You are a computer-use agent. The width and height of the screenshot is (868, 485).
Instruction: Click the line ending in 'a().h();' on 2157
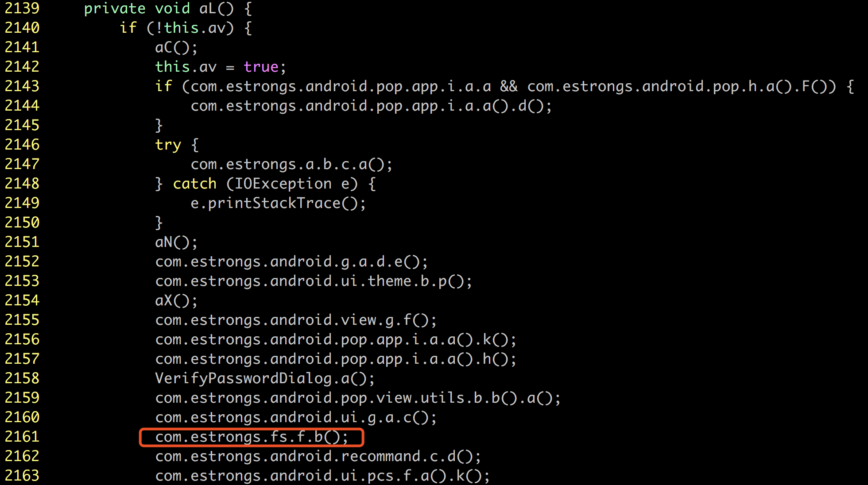336,359
